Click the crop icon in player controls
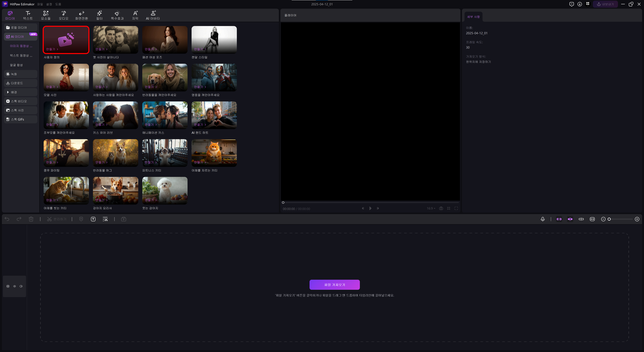 coord(449,208)
